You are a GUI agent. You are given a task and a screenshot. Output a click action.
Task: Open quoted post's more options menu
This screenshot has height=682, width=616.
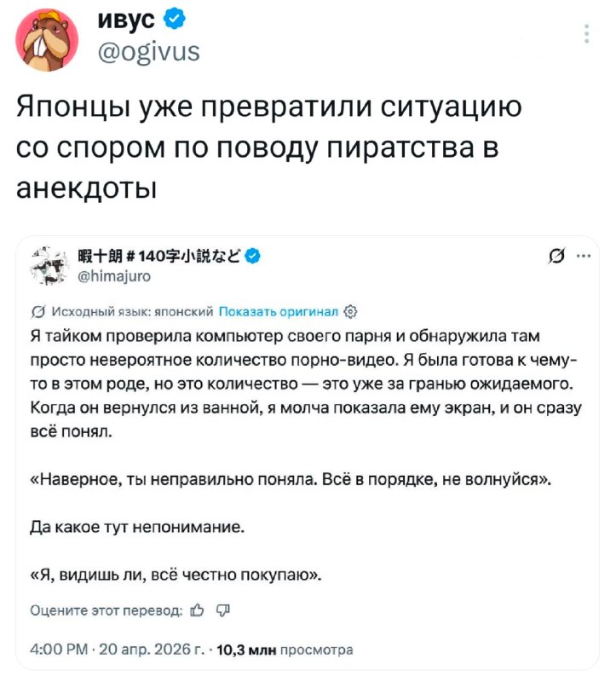(x=584, y=255)
